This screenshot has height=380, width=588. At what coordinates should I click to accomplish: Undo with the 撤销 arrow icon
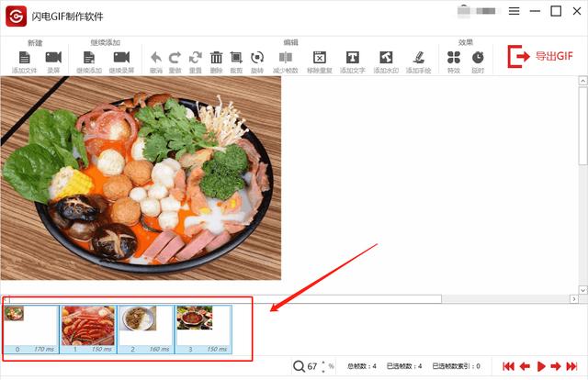coord(156,58)
